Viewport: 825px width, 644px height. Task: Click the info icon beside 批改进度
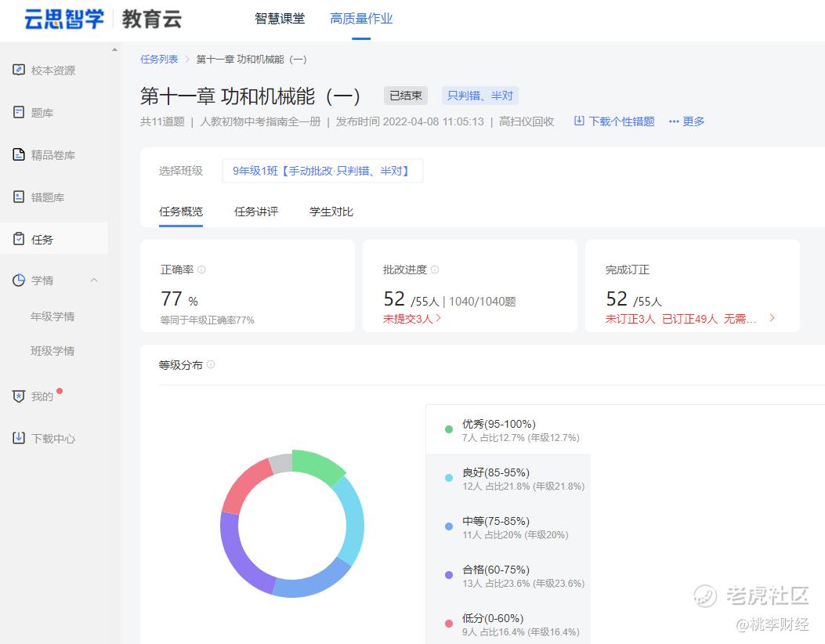(x=435, y=270)
